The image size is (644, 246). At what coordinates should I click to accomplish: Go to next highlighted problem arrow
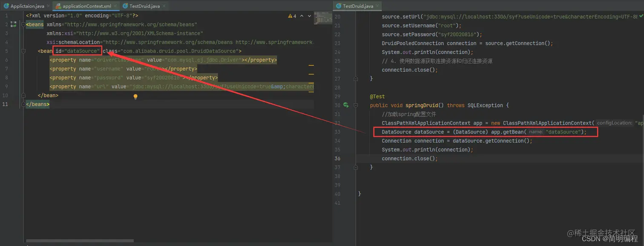309,16
